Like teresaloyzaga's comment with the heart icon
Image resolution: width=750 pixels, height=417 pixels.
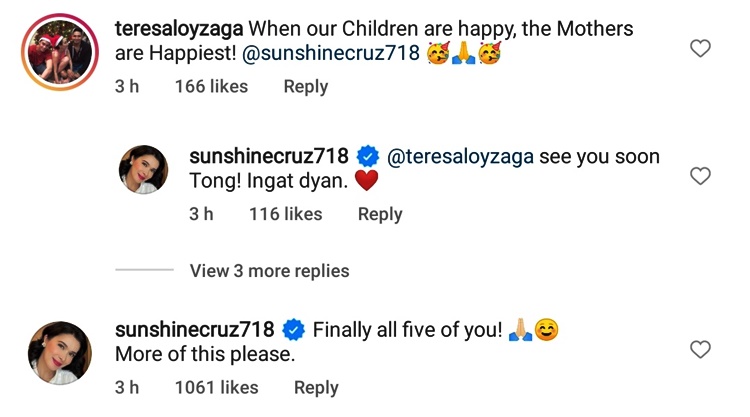tap(701, 48)
